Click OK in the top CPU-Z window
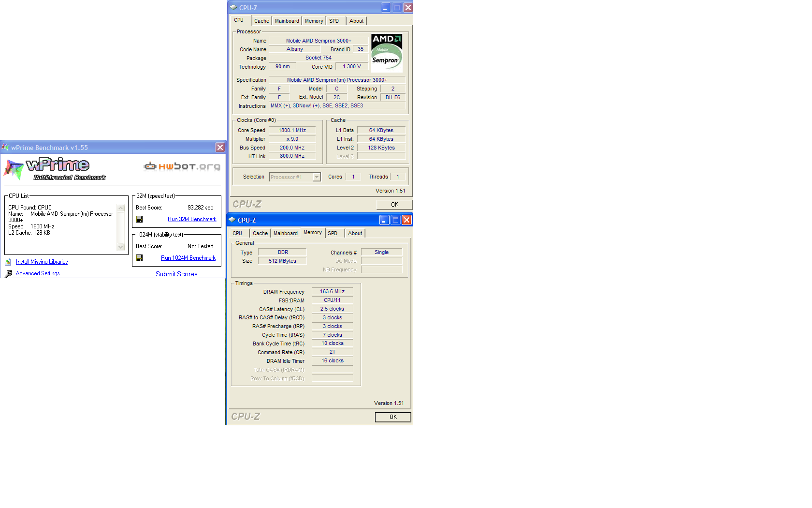 (x=394, y=205)
